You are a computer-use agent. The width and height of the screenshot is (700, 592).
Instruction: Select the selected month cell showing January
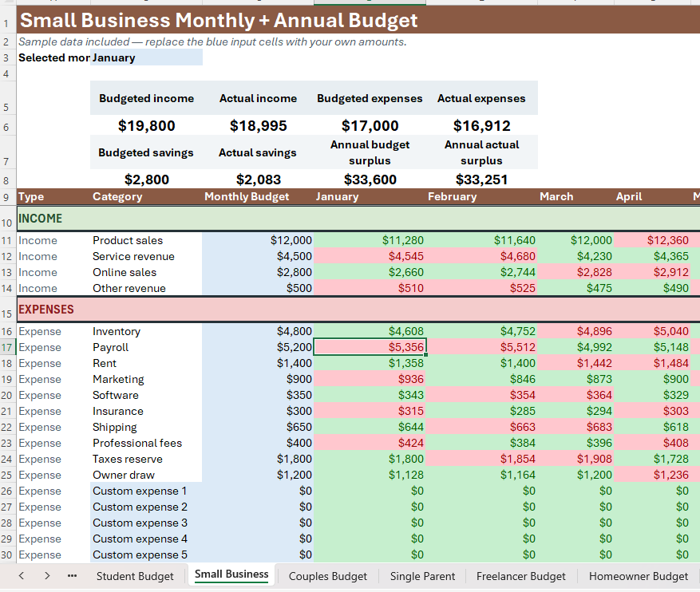pos(146,57)
